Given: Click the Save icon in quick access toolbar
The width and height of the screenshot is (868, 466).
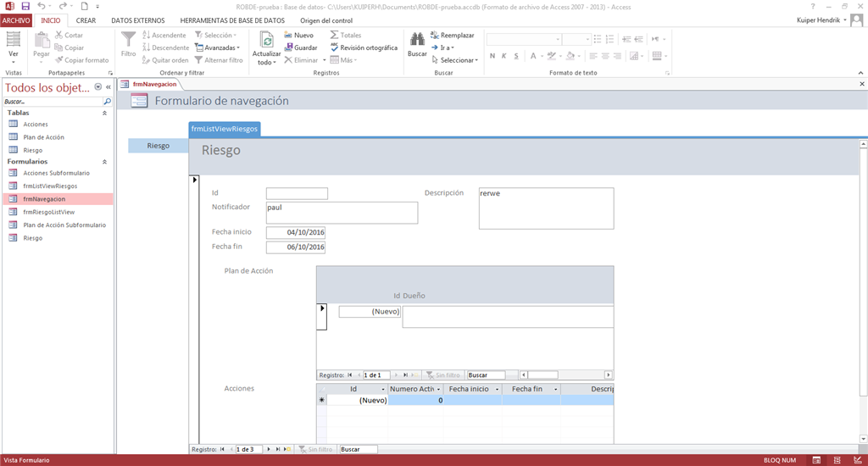Looking at the screenshot, I should 25,6.
